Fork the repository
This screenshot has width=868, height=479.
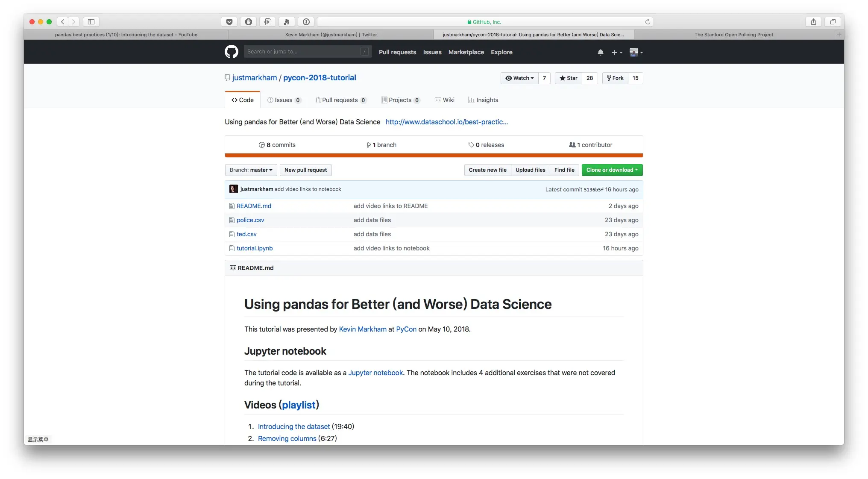point(615,78)
